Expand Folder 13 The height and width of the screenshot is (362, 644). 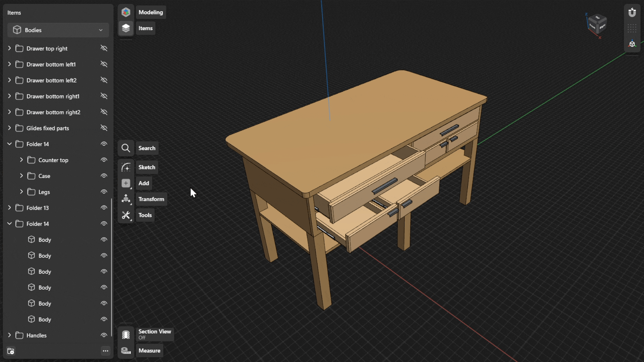(9, 208)
